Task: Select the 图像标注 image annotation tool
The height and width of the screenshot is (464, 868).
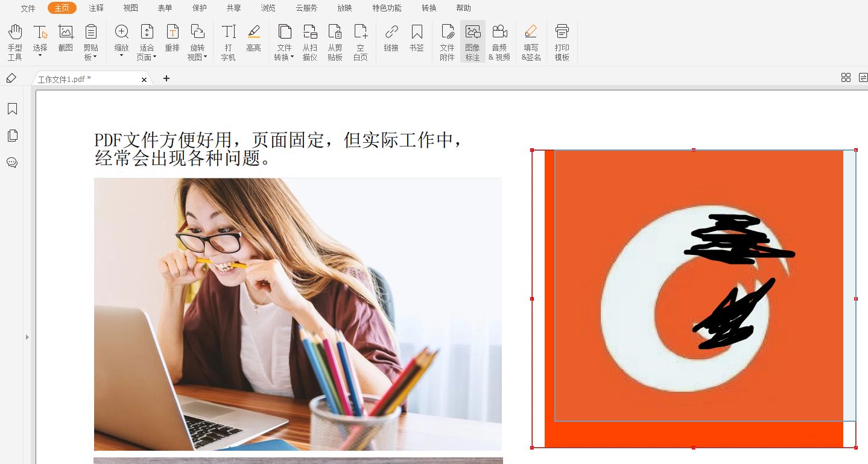Action: tap(472, 42)
